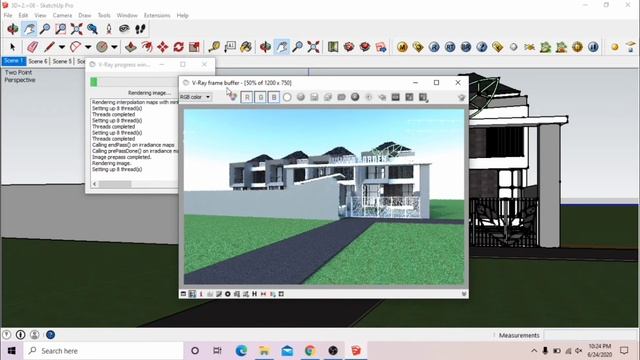Expand the Line tool dropdown arrow
The height and width of the screenshot is (360, 640).
tap(62, 47)
